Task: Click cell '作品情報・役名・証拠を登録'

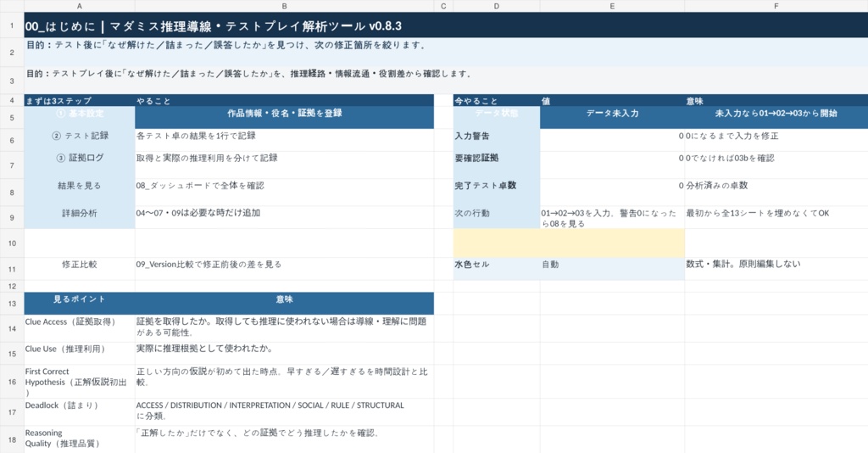Action: click(284, 117)
